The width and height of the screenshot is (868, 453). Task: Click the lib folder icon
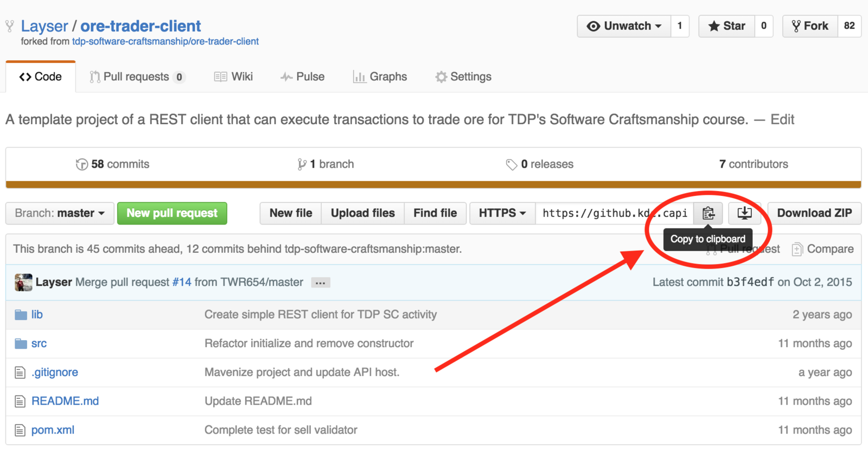tap(21, 315)
